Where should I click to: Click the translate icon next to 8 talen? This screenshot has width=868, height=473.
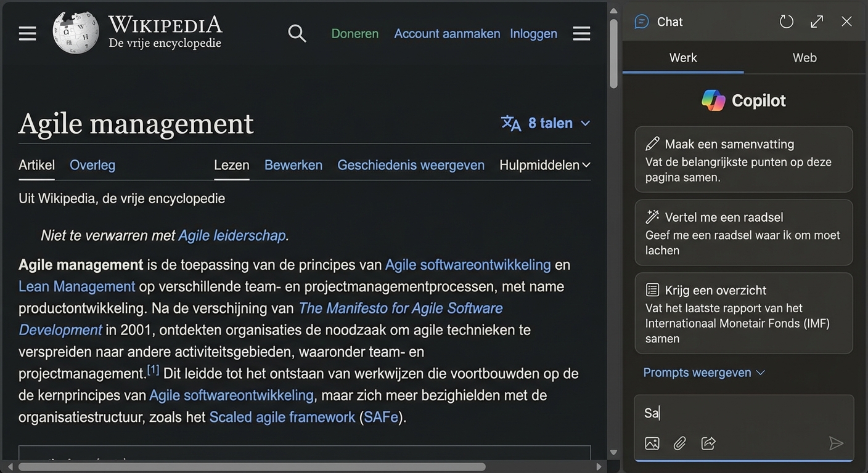pos(510,123)
